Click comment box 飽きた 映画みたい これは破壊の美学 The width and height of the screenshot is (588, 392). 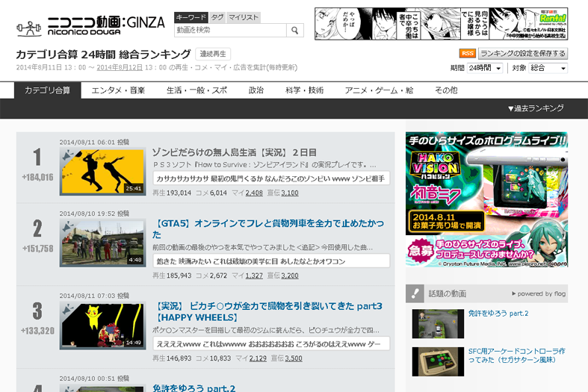click(x=271, y=261)
